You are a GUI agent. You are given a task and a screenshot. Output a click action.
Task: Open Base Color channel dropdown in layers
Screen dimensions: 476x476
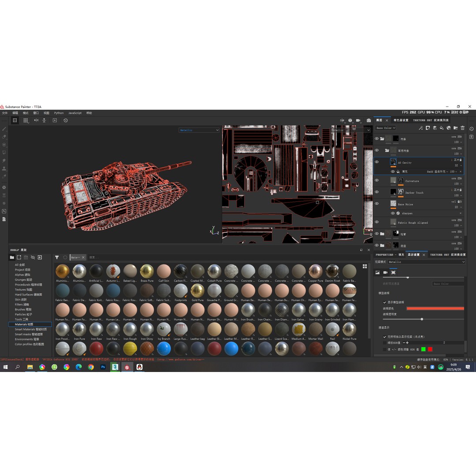click(386, 128)
